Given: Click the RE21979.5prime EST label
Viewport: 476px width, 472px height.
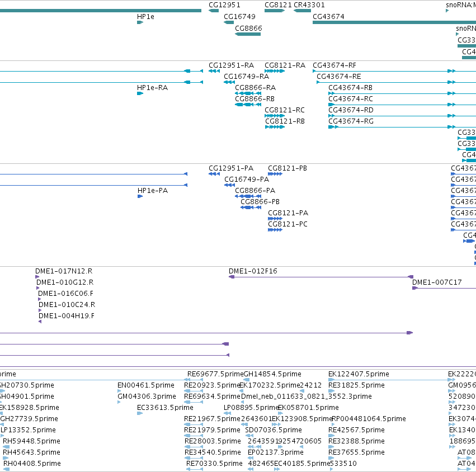Looking at the screenshot, I should 212,431.
